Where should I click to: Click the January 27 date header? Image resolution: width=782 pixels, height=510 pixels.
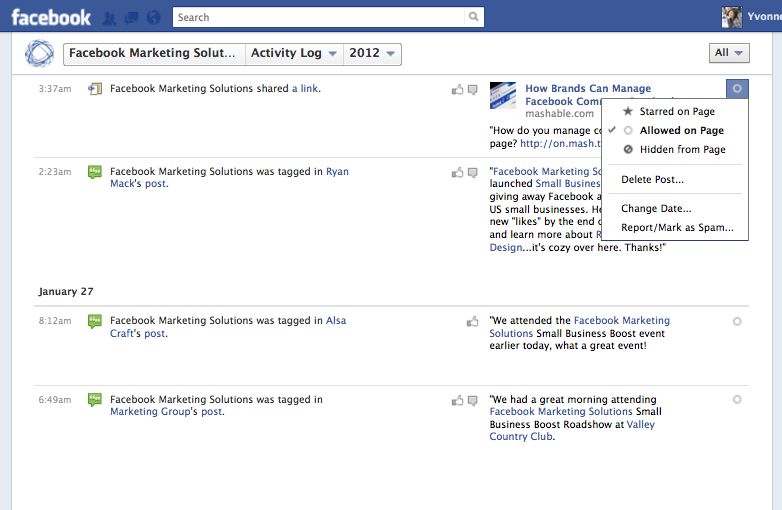click(x=66, y=292)
